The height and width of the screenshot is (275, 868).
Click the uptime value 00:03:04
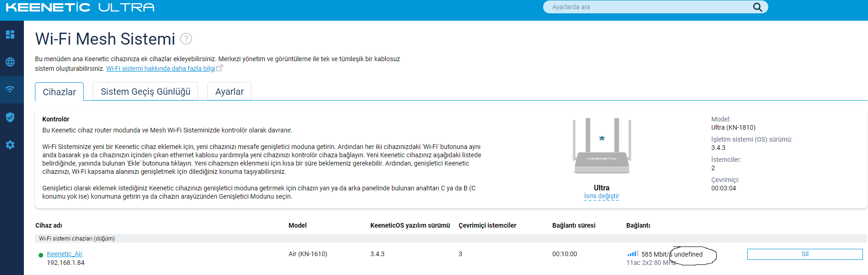723,188
